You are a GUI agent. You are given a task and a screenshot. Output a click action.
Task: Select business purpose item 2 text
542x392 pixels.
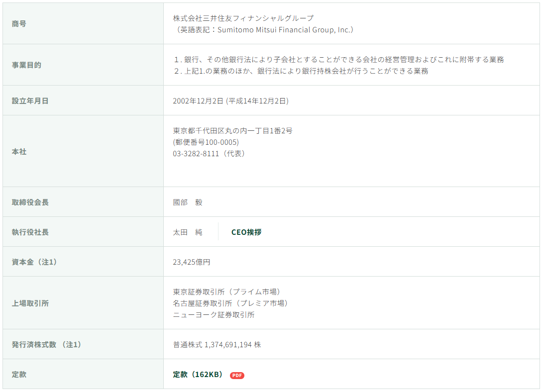tap(301, 71)
